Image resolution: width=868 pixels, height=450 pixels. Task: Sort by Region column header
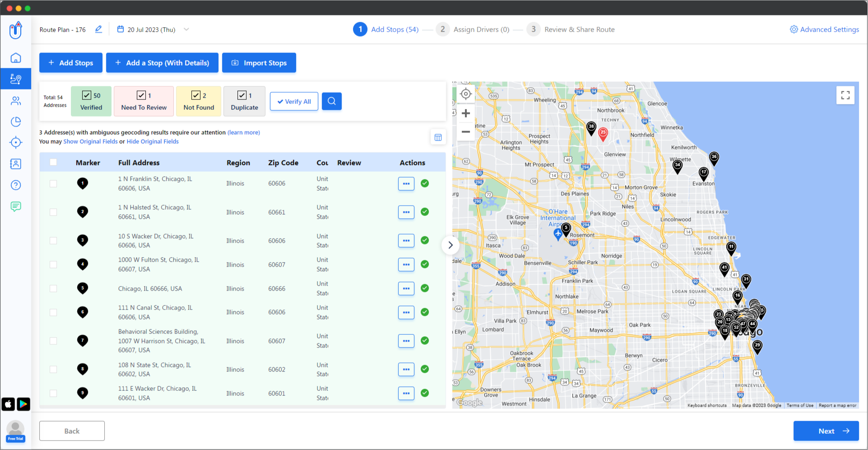point(238,163)
